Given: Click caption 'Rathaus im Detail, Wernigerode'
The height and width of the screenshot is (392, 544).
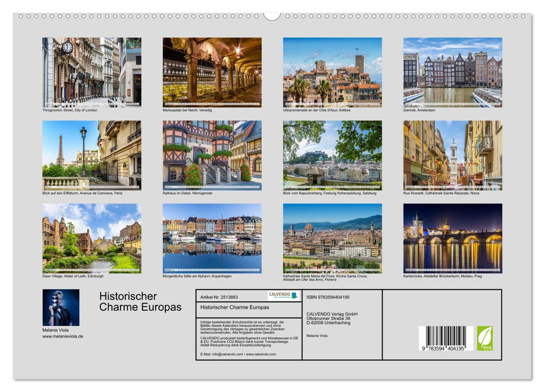Looking at the screenshot, I should (x=187, y=193).
